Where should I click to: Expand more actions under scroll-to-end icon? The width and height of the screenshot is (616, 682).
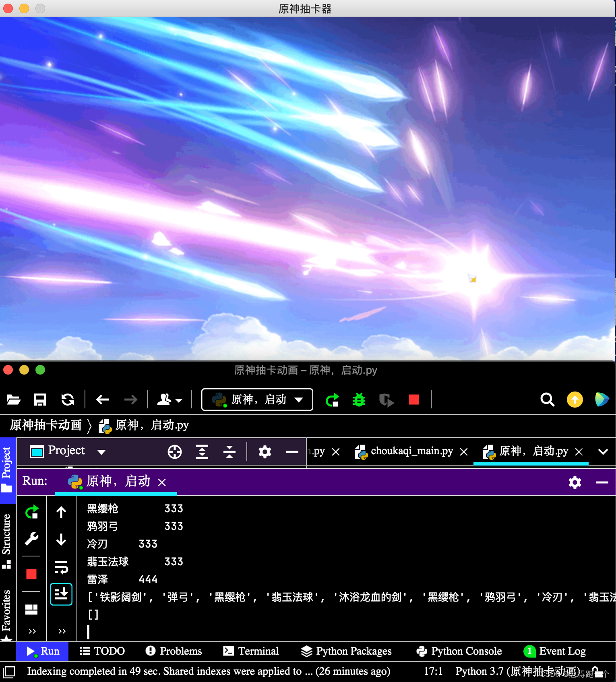coord(62,631)
